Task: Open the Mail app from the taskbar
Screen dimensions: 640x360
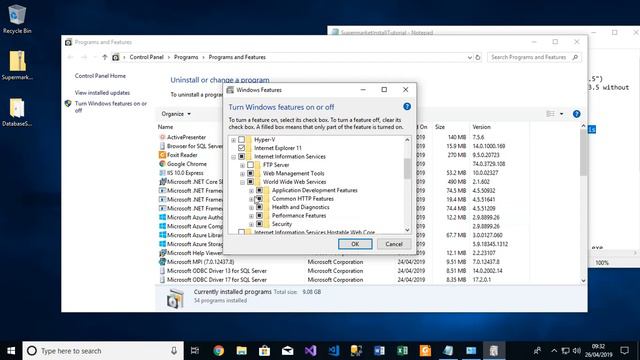Action: pyautogui.click(x=287, y=351)
